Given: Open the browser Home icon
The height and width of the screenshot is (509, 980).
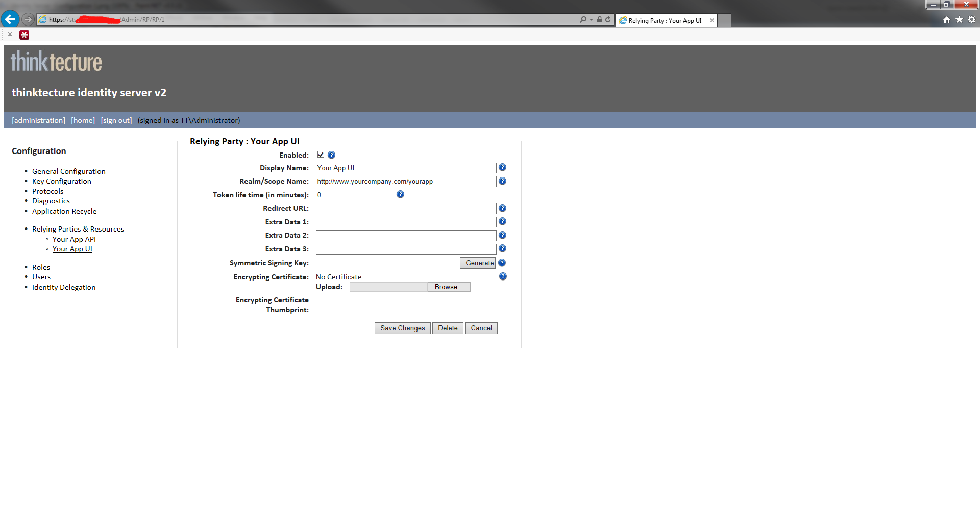Looking at the screenshot, I should (x=947, y=19).
